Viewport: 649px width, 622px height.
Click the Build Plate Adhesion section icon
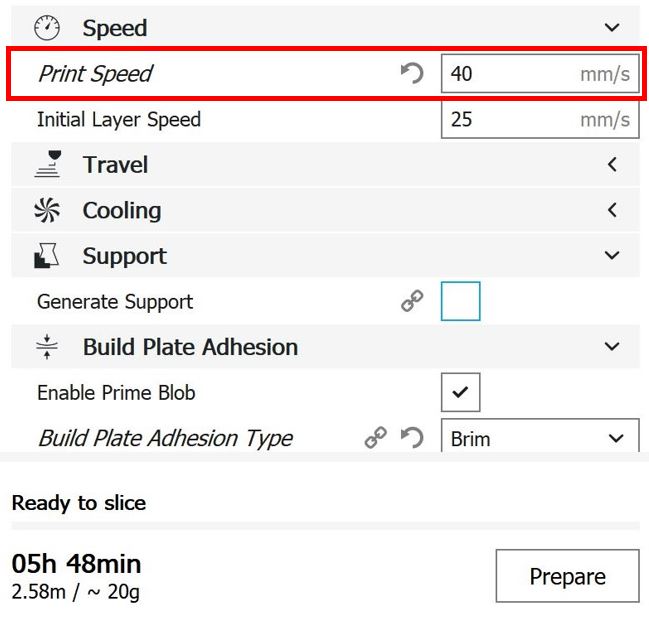click(47, 347)
